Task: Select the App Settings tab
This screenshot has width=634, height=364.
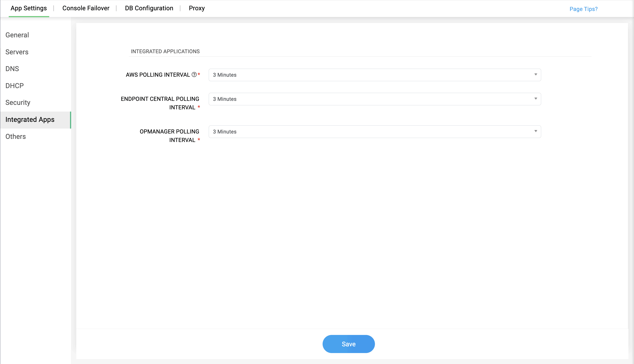Action: click(29, 8)
